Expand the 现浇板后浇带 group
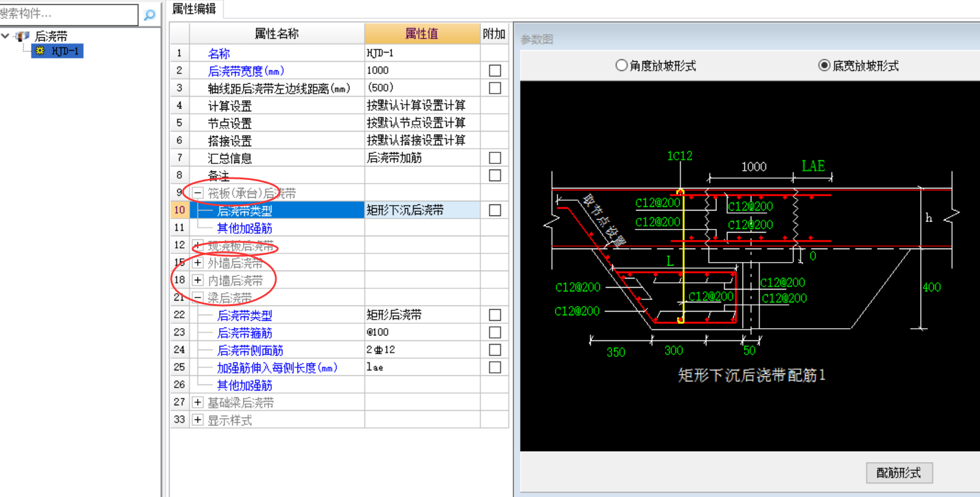The width and height of the screenshot is (980, 497). tap(198, 245)
